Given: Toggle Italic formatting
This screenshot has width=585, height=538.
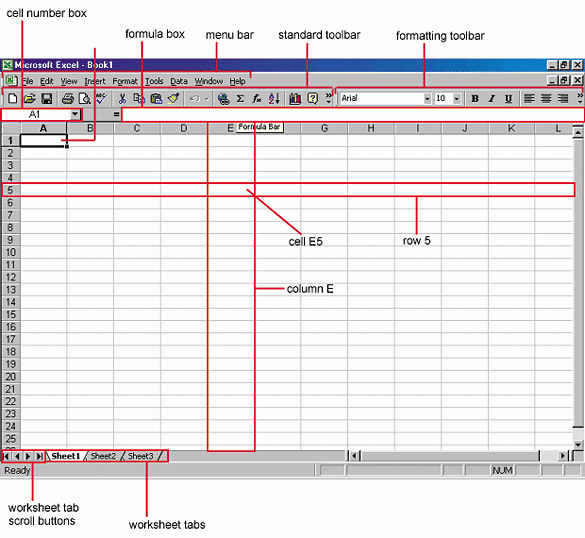Looking at the screenshot, I should [492, 99].
